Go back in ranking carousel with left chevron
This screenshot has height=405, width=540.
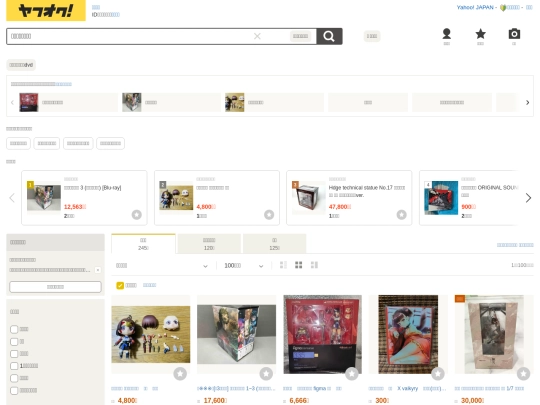click(12, 198)
